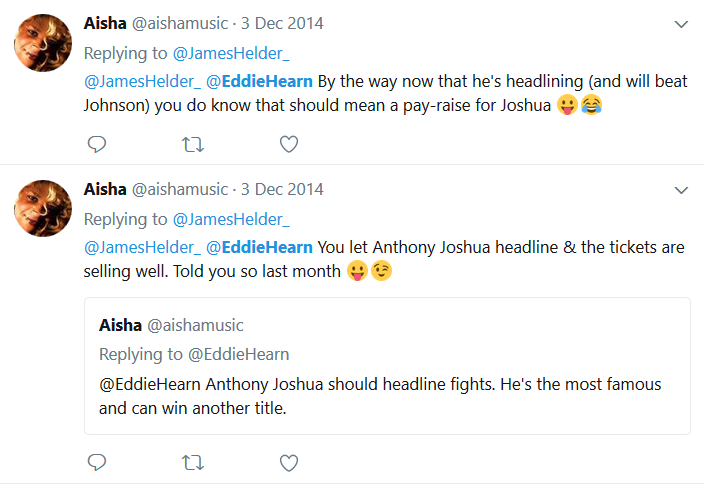The width and height of the screenshot is (704, 484).
Task: Like the 'Told you so last month' tweet
Action: click(289, 463)
